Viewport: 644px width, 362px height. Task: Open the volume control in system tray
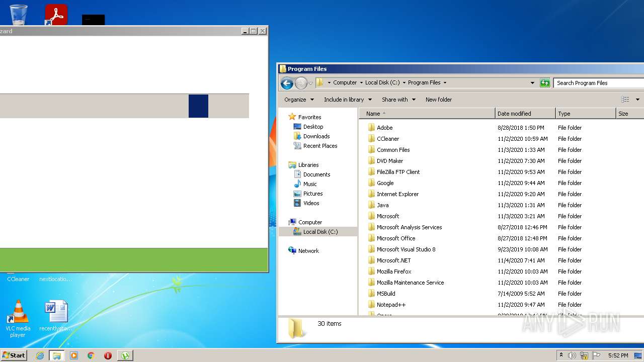pyautogui.click(x=572, y=355)
